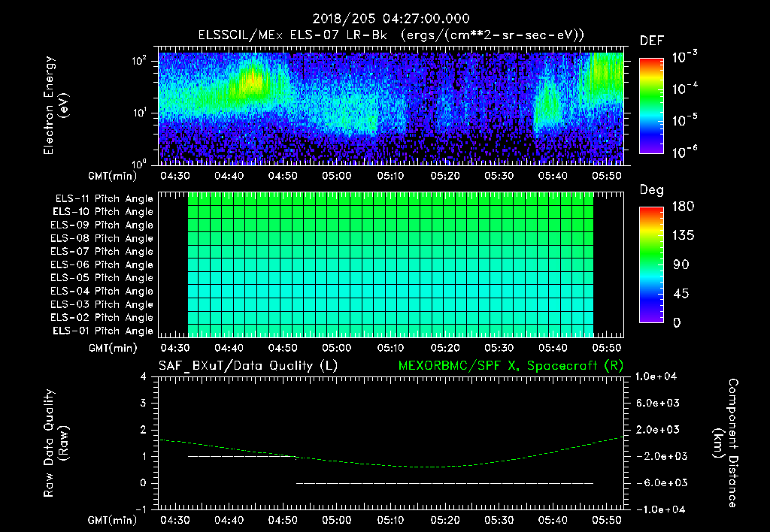The height and width of the screenshot is (532, 770).
Task: Click 05:20 tick under the spectrogram panel
Action: pos(445,176)
